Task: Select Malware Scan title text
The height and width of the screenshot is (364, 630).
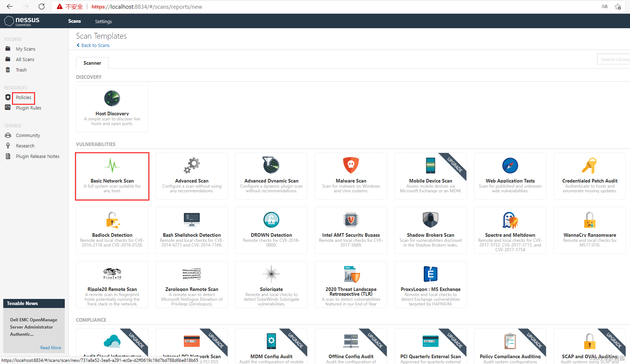Action: 351,181
